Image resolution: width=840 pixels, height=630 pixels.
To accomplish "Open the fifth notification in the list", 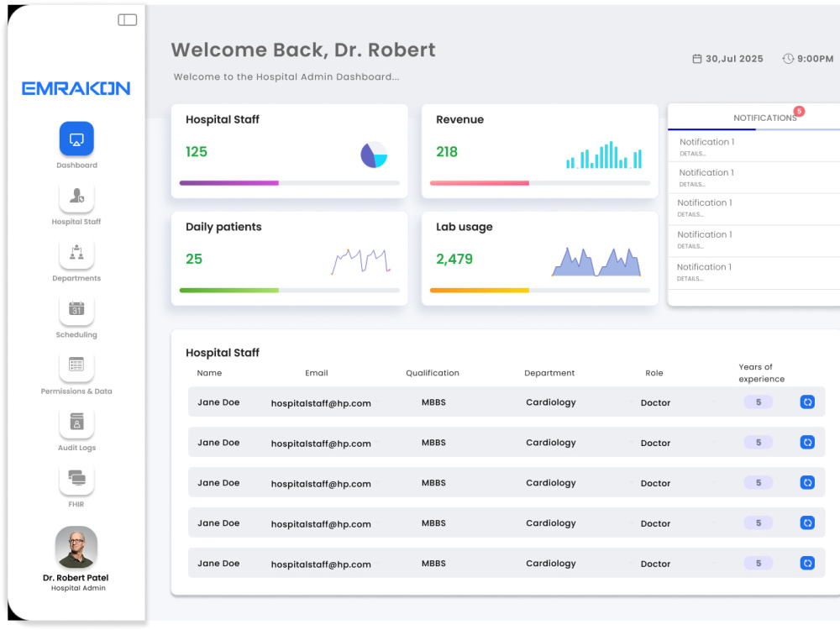I will point(754,272).
